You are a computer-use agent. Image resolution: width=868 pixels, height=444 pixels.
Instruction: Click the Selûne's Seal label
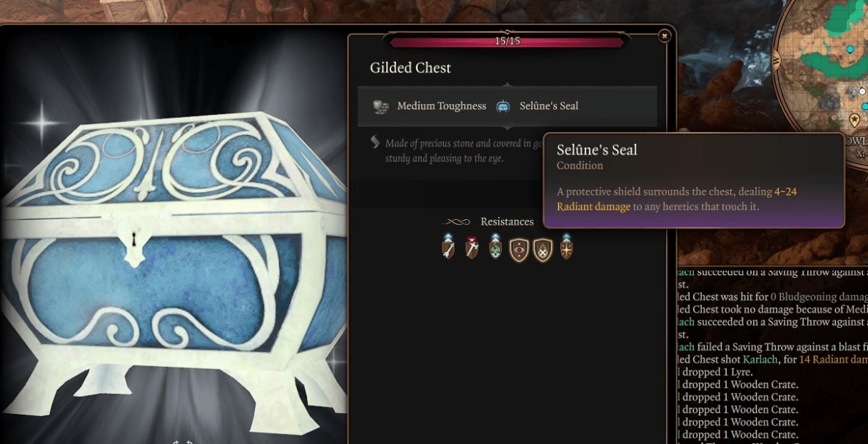click(x=549, y=106)
